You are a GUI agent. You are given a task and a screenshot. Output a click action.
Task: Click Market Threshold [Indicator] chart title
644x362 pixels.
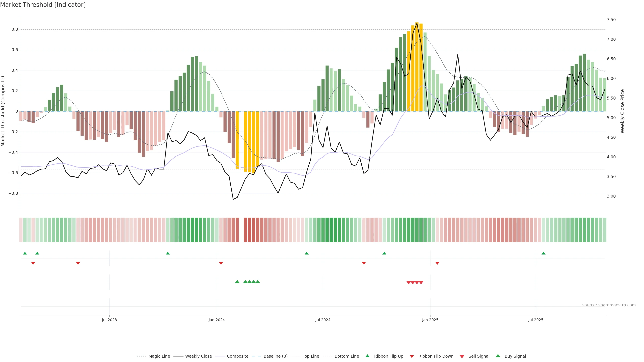tap(43, 5)
